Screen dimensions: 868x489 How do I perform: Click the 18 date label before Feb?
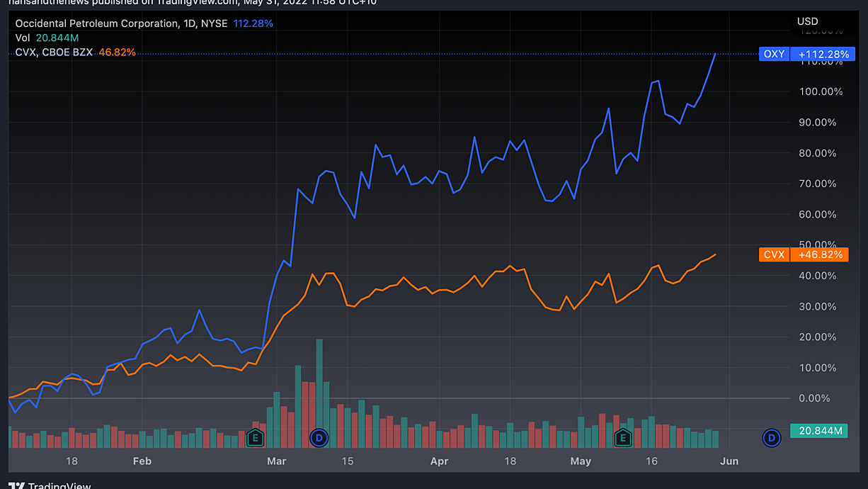[x=71, y=461]
